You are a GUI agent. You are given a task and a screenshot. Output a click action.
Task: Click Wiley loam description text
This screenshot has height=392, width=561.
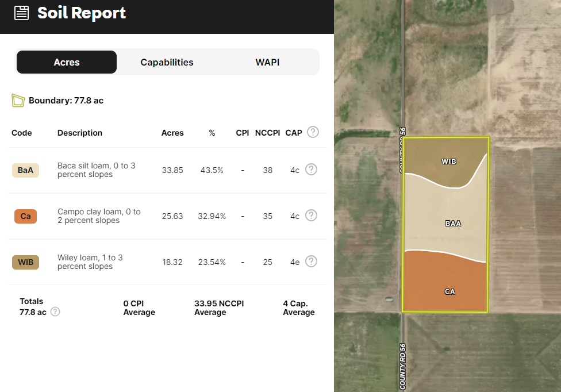coord(90,262)
